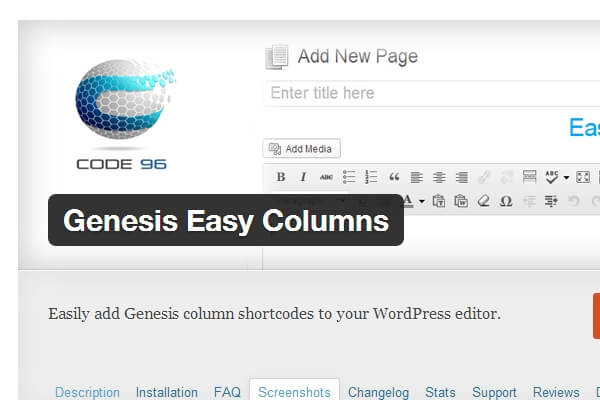The image size is (600, 400).
Task: Clear formatting with the eraser icon
Action: 484,201
